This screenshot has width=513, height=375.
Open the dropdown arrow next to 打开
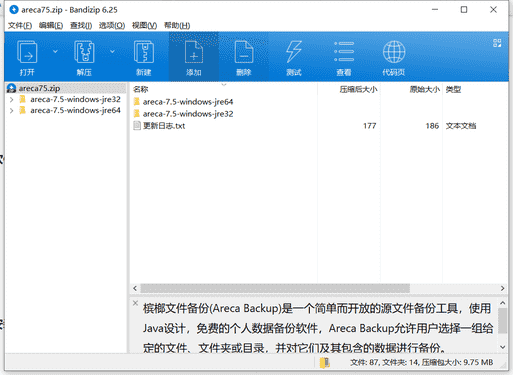55,51
